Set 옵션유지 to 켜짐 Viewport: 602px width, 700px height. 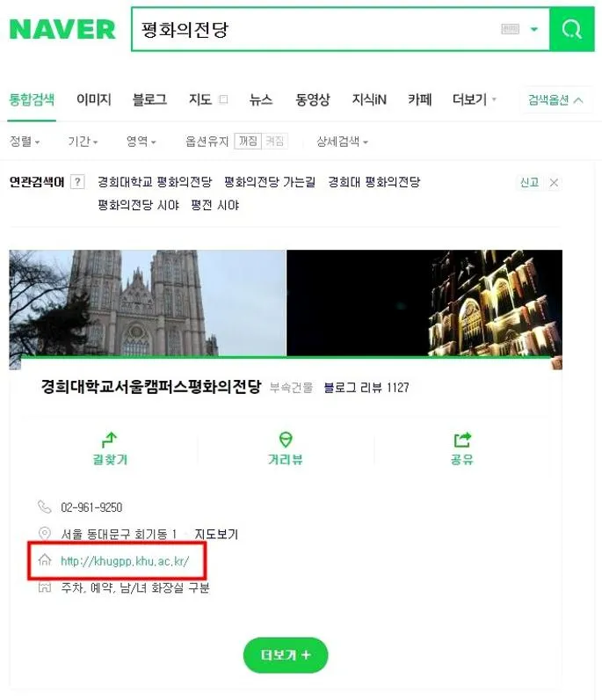click(274, 141)
